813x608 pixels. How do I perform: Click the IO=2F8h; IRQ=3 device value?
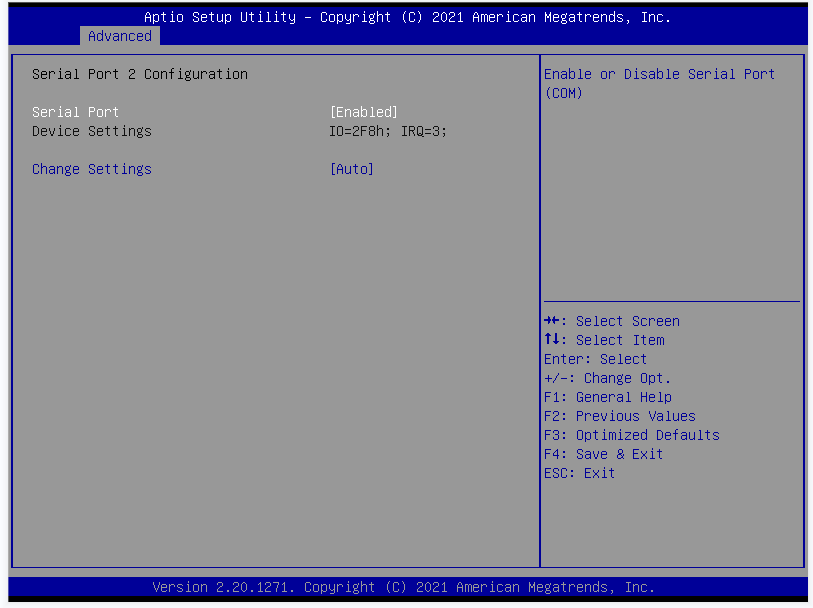tap(388, 131)
